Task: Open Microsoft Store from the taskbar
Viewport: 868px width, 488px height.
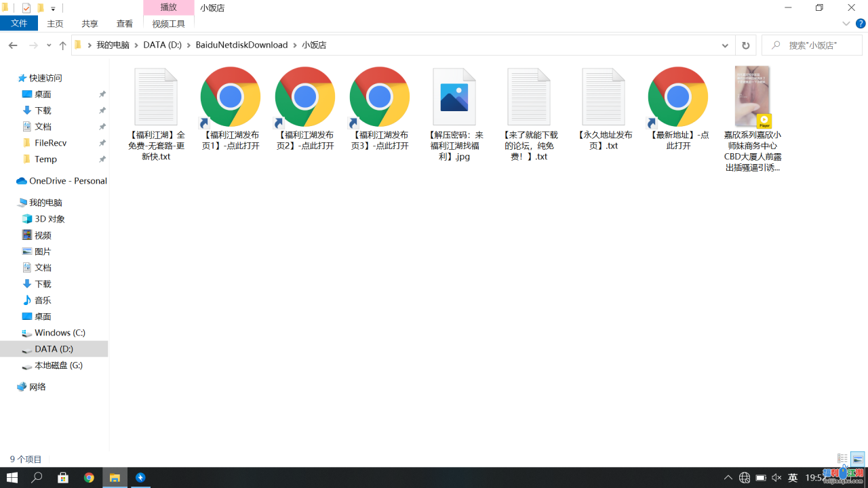Action: point(63,478)
